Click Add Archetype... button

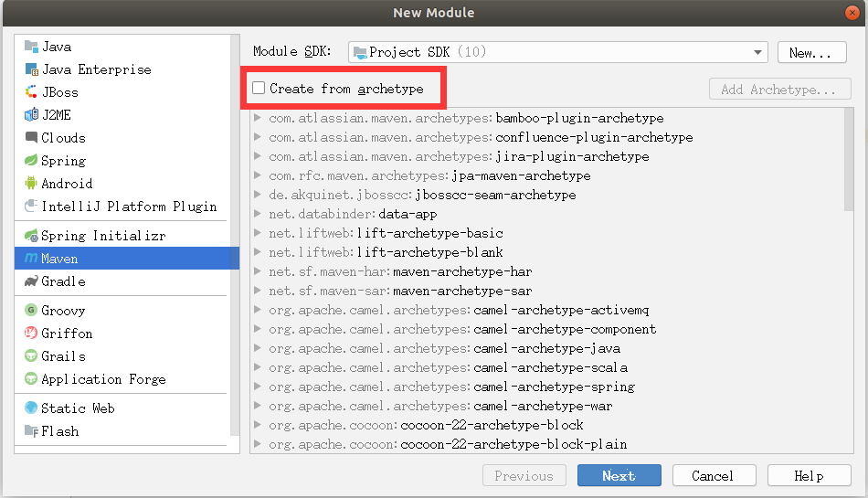click(x=780, y=89)
